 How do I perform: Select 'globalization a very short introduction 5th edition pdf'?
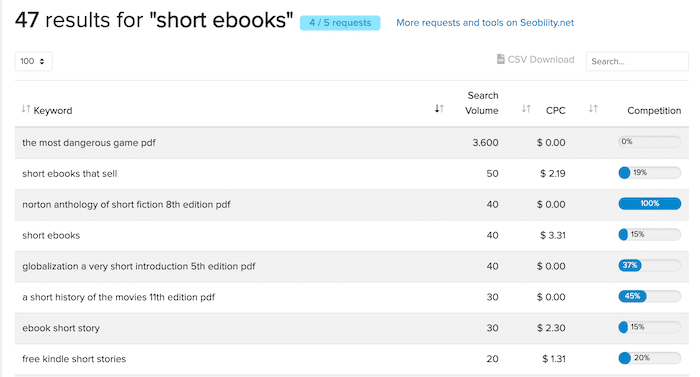[139, 266]
